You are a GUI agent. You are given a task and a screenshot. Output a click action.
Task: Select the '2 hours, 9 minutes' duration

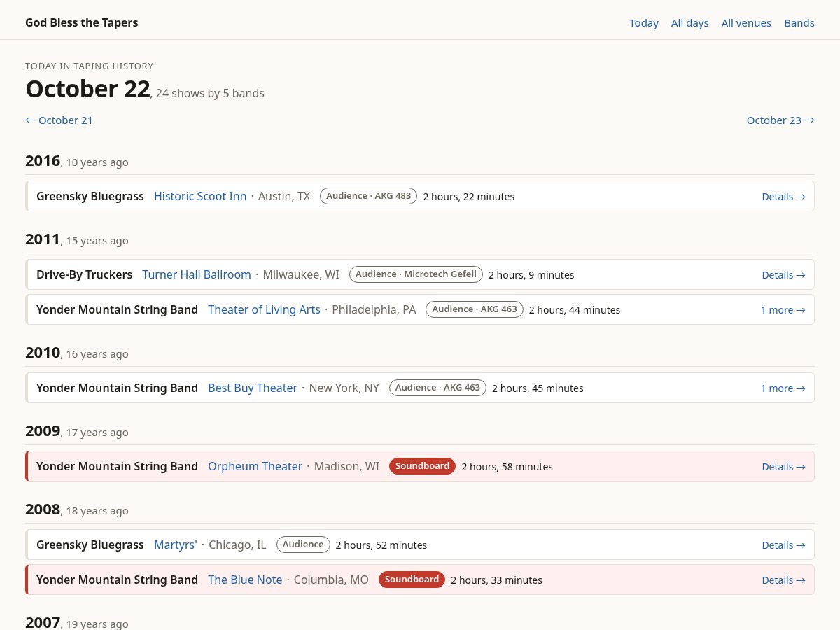click(531, 275)
